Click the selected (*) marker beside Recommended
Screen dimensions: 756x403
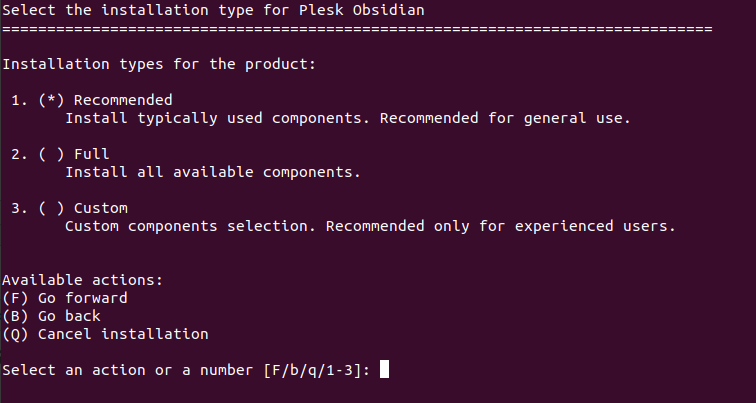coord(51,100)
